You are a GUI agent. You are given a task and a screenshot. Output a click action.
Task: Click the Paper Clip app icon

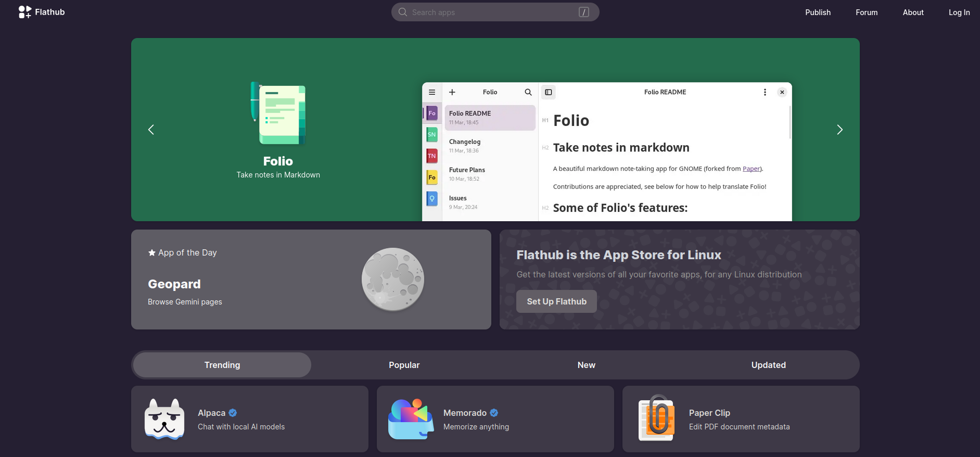[x=656, y=419]
